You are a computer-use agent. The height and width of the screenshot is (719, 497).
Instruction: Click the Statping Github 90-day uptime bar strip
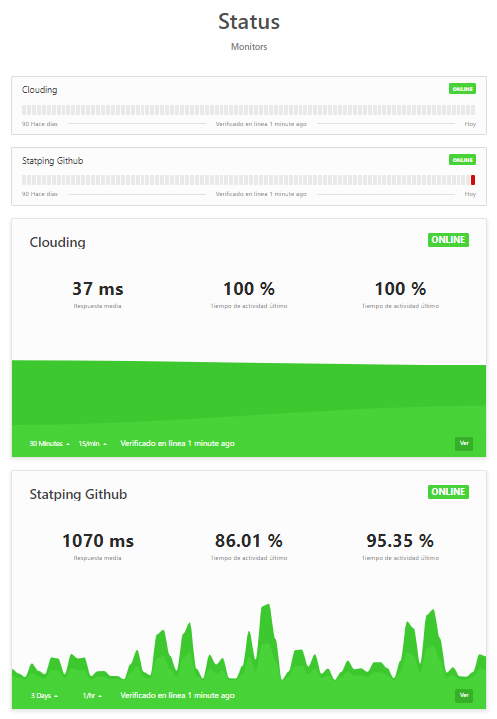pos(248,180)
